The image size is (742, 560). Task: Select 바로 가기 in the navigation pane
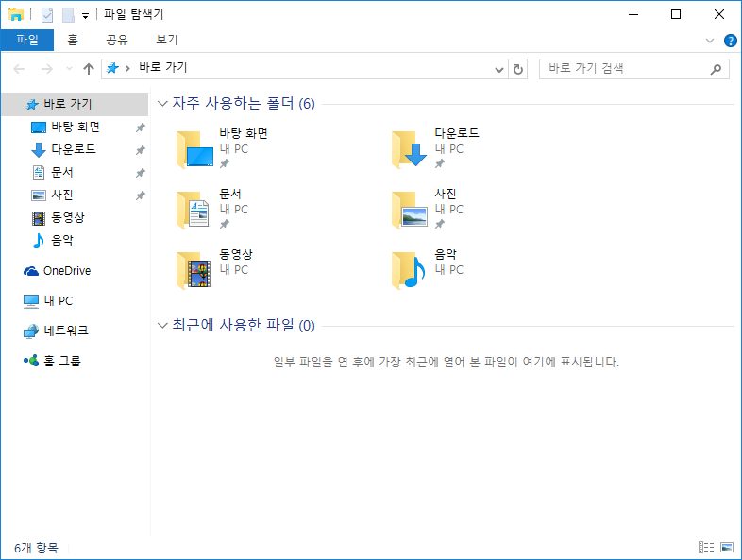(75, 104)
